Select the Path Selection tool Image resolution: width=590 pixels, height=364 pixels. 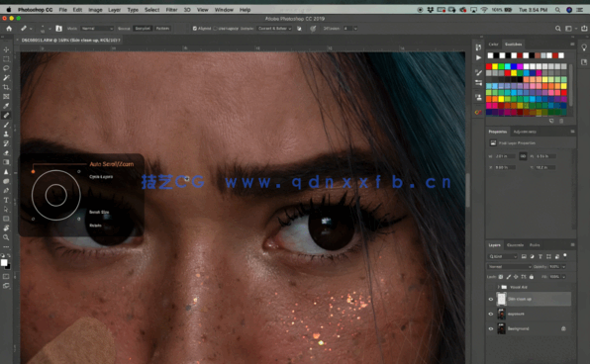[6, 210]
